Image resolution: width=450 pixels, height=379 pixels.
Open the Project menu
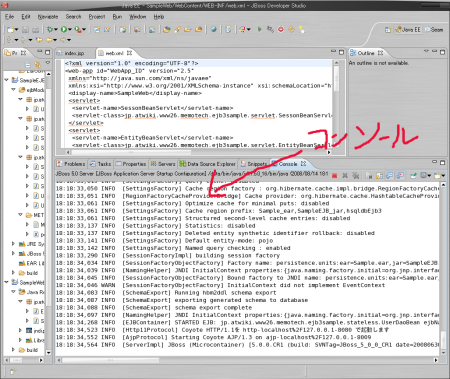[97, 17]
